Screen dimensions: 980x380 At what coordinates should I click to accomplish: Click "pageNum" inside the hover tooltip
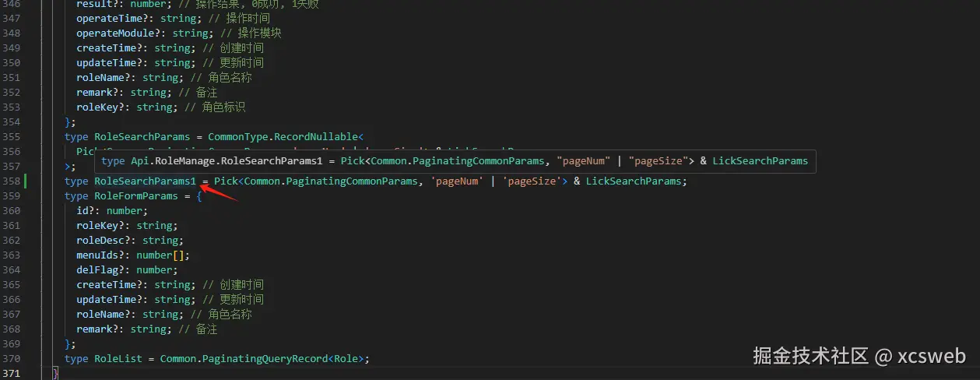(584, 161)
